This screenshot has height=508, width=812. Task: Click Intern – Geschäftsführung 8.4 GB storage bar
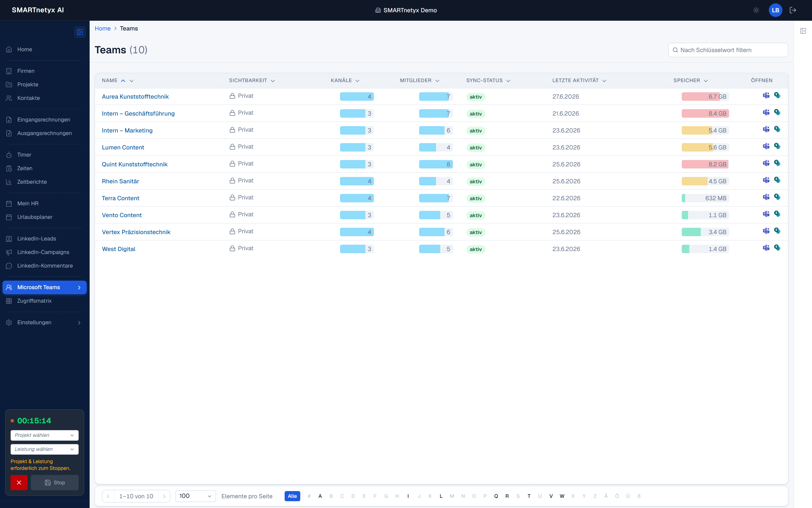click(x=705, y=114)
